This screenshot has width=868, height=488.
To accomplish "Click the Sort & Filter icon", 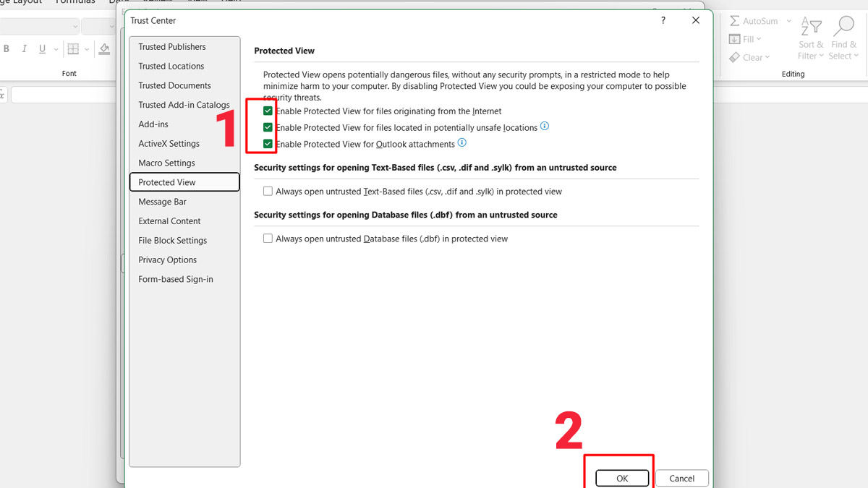I will click(811, 27).
